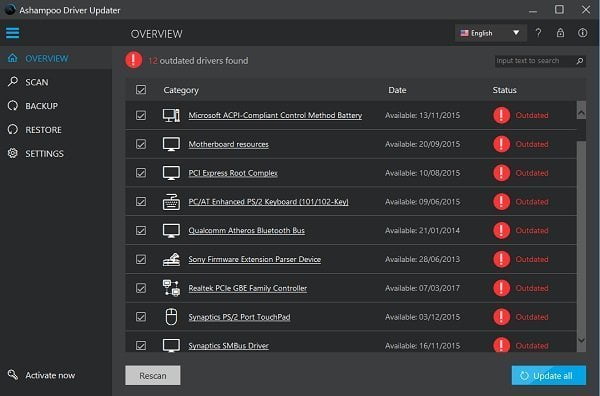Click Outdated status icon for Microsoft ACPI Battery
600x396 pixels.
click(x=501, y=115)
